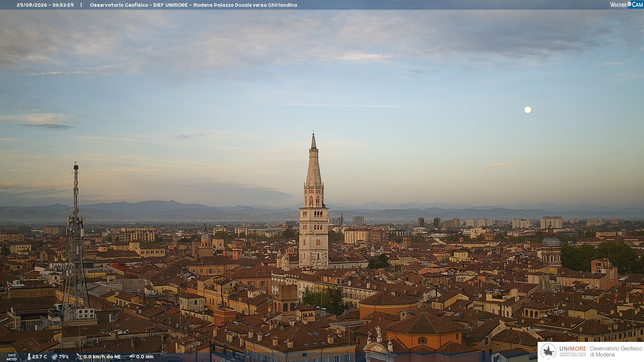Click the WeatherCAM logo
This screenshot has width=644, height=362.
tap(627, 5)
